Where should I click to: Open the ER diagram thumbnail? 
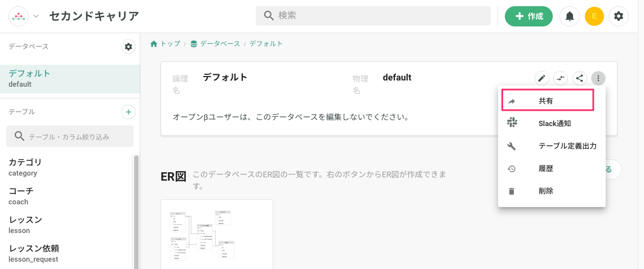click(217, 234)
